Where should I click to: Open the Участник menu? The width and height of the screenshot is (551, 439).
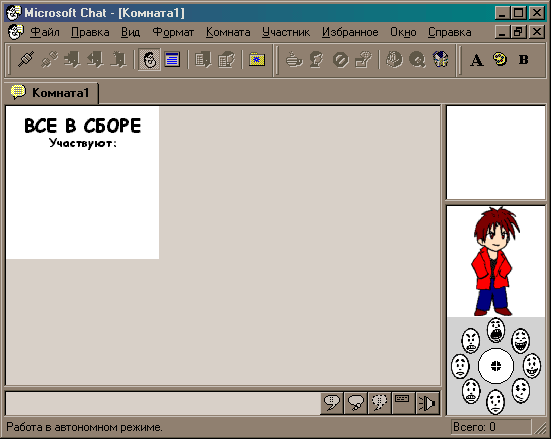click(x=286, y=32)
